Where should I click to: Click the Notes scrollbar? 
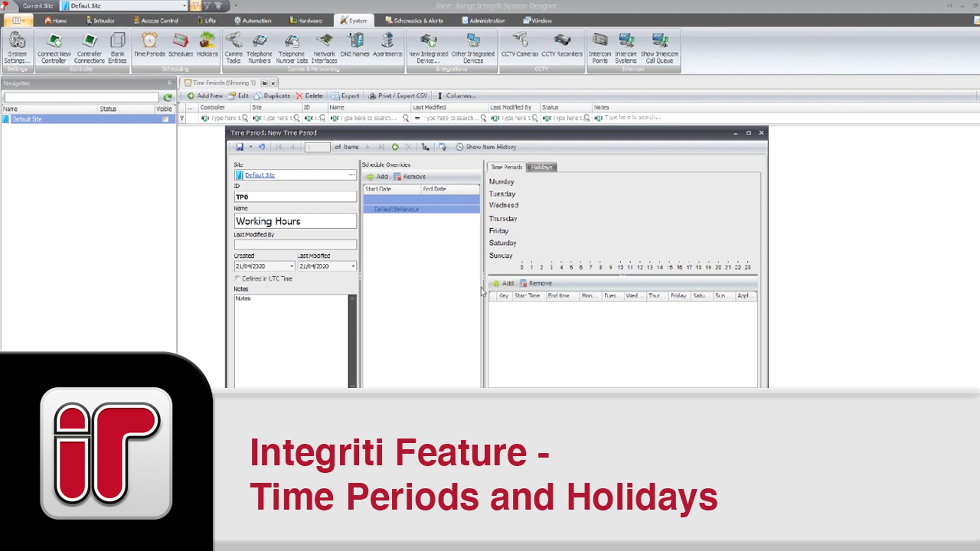point(352,341)
